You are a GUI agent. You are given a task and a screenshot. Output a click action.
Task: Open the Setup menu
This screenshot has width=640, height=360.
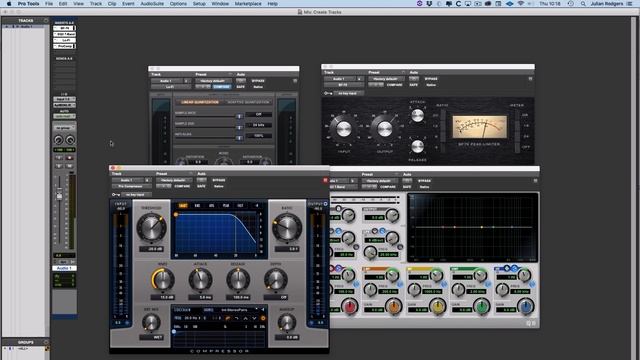point(199,4)
